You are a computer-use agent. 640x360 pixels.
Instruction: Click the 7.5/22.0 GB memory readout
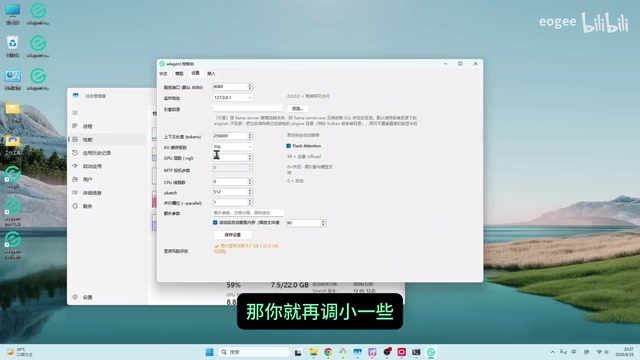289,285
